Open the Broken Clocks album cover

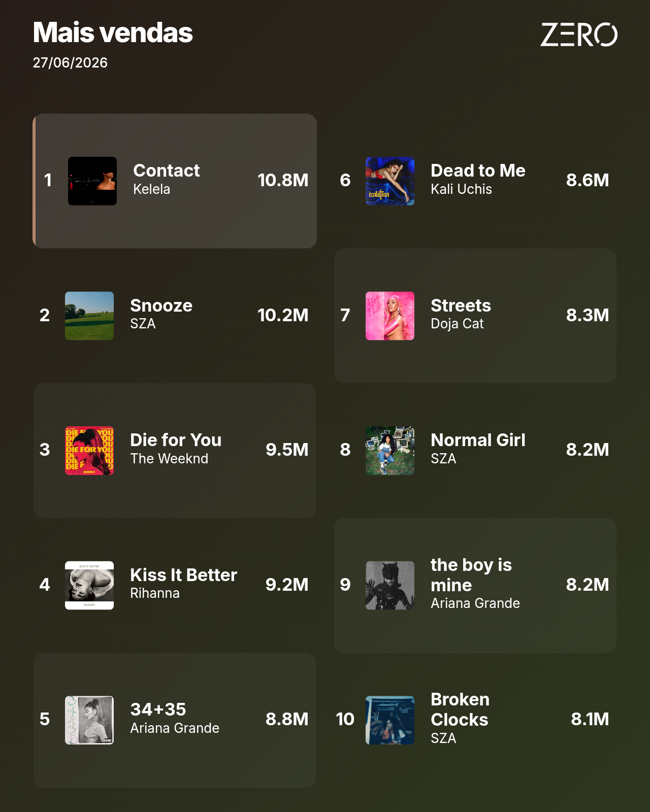(x=390, y=720)
